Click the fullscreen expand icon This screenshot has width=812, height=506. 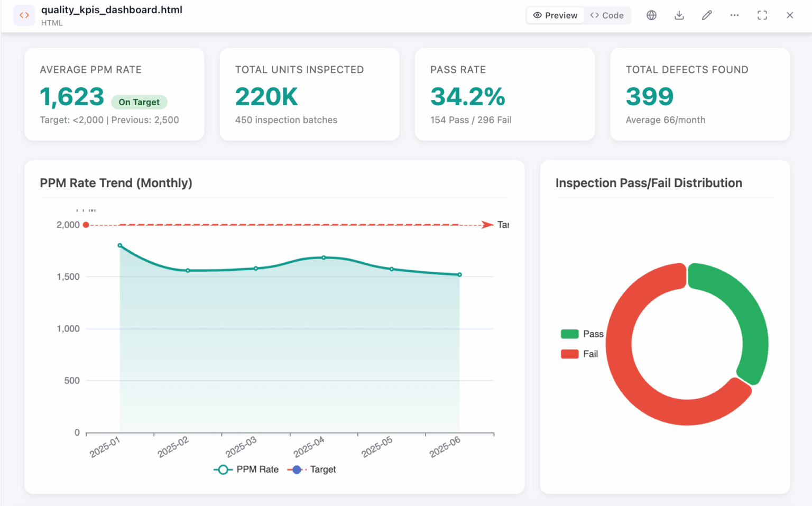[762, 15]
